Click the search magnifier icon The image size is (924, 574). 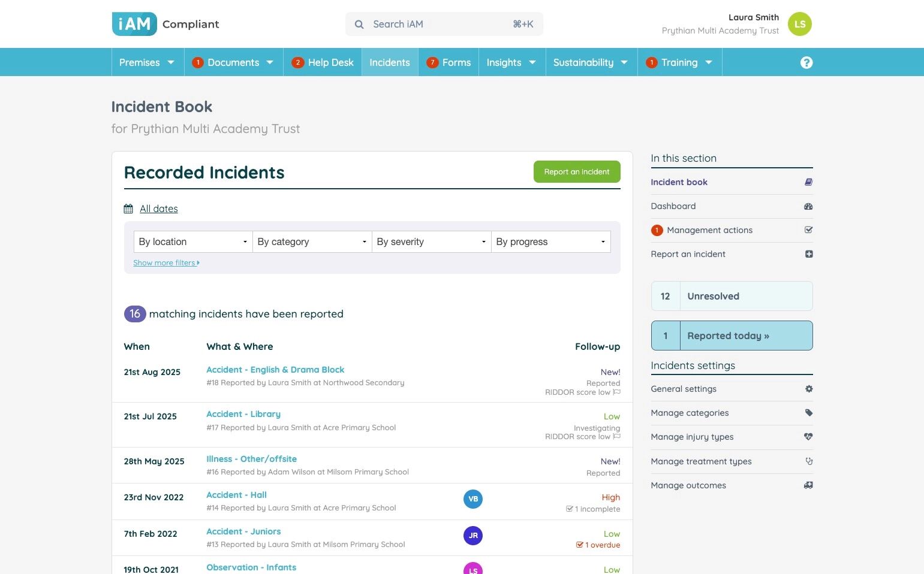pos(359,25)
